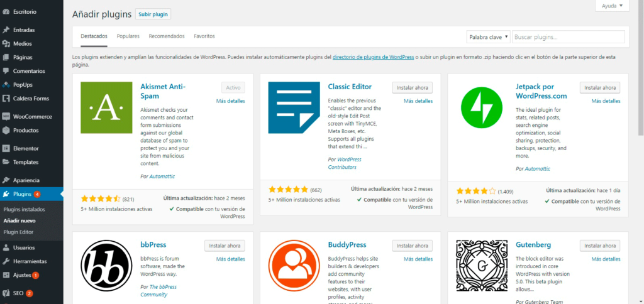Open the Favoritos tab
The height and width of the screenshot is (304, 644).
pyautogui.click(x=204, y=36)
